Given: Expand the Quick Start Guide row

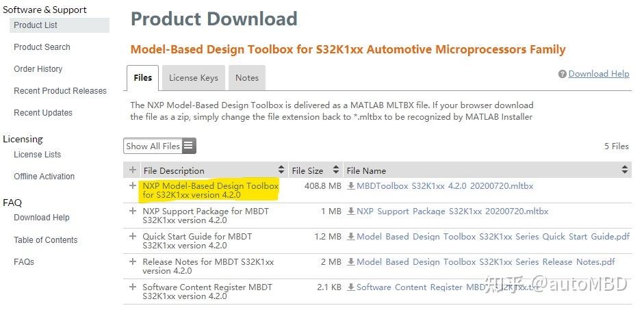Looking at the screenshot, I should (132, 237).
